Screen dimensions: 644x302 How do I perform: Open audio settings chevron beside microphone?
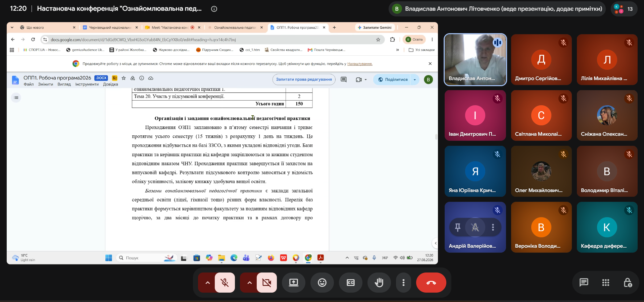207,283
